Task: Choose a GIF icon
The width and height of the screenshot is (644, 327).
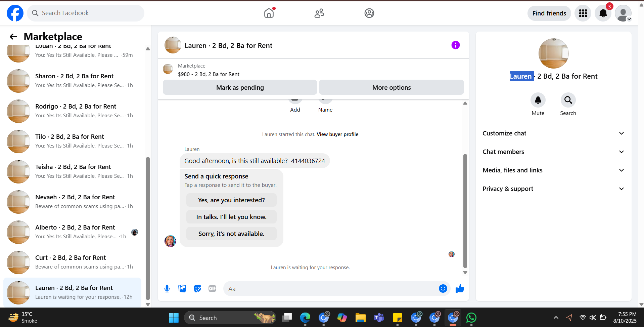Action: [x=213, y=289]
